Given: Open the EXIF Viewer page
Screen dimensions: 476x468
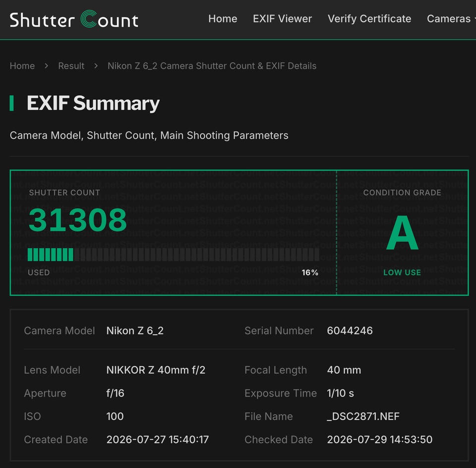Looking at the screenshot, I should (282, 19).
